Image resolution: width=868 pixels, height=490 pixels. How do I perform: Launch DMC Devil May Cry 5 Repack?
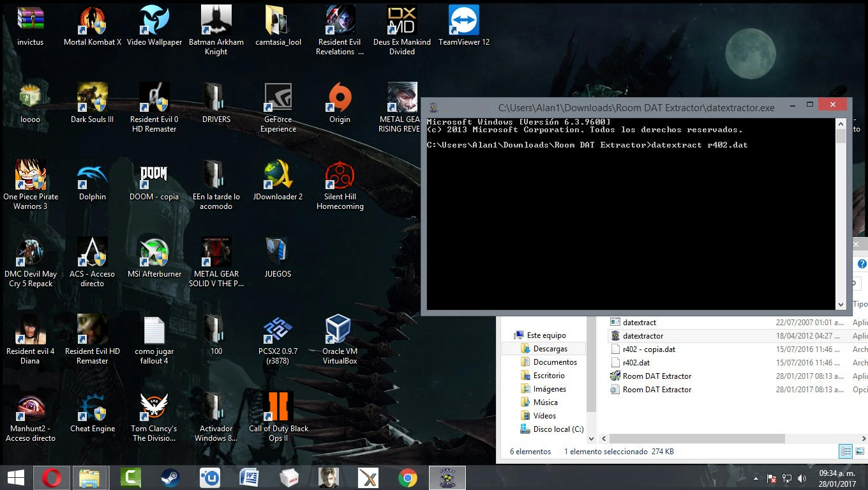(30, 263)
